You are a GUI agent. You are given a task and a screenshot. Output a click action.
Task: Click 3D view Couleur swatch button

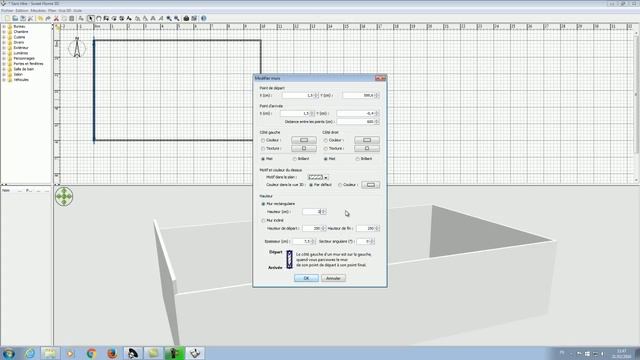pos(370,185)
